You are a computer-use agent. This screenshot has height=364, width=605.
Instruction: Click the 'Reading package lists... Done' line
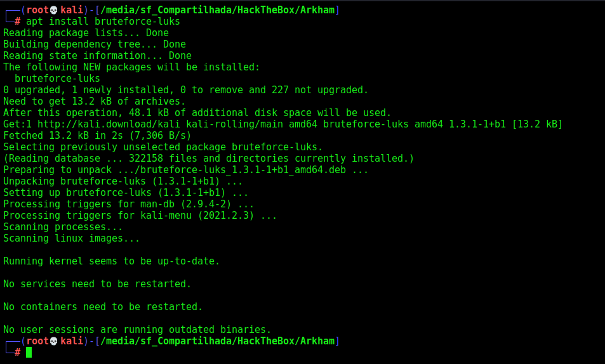point(86,33)
